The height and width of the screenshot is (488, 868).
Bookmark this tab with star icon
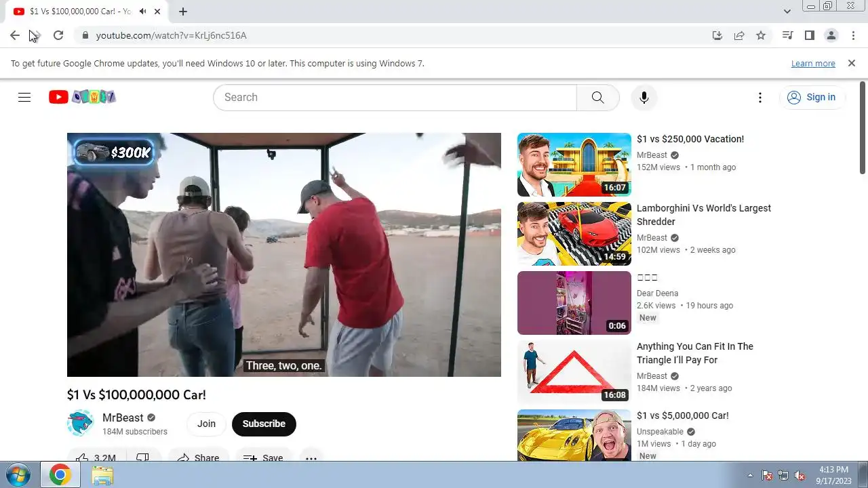coord(761,35)
